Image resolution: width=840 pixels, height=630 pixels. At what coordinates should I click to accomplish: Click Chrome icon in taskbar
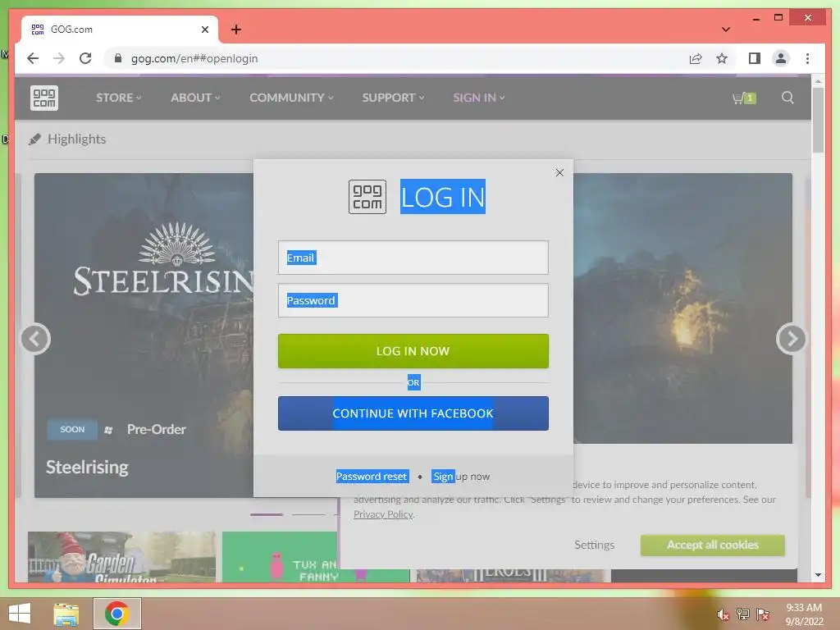[117, 614]
